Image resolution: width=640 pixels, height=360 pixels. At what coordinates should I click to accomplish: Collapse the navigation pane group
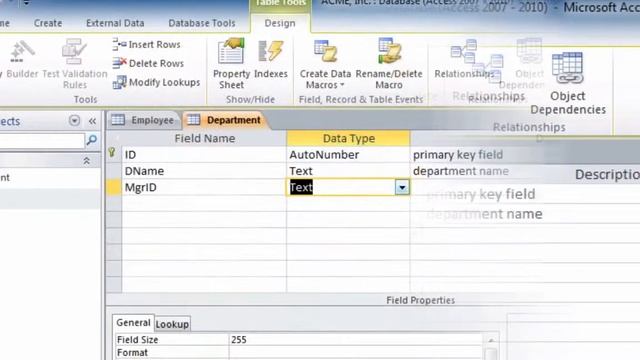pyautogui.click(x=87, y=161)
